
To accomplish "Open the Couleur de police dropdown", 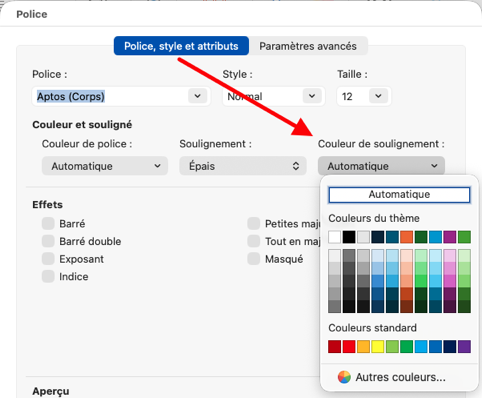I will [x=105, y=166].
